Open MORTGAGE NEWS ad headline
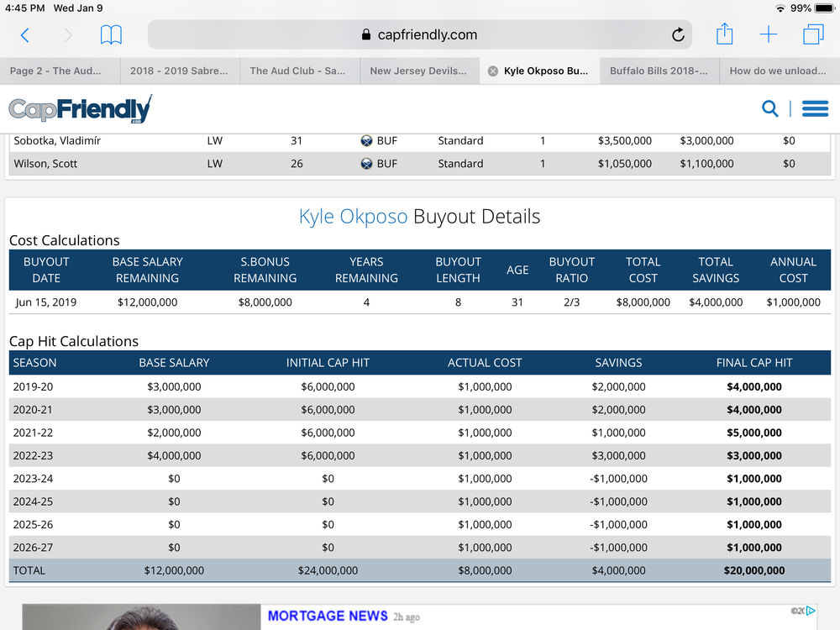This screenshot has width=840, height=630. click(328, 616)
